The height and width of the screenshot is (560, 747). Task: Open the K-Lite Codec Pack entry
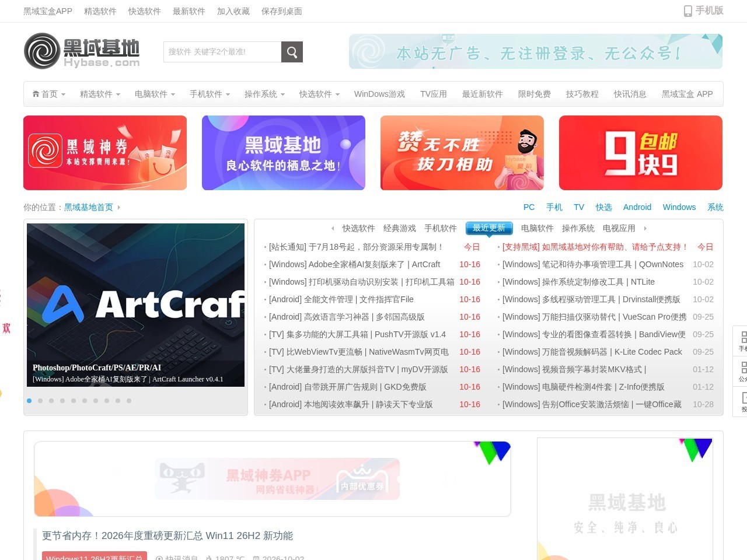(592, 352)
